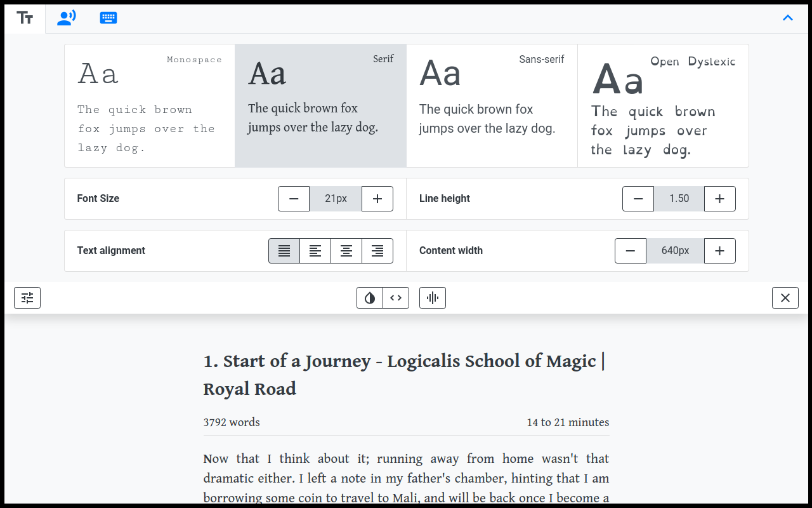The height and width of the screenshot is (508, 812).
Task: Align text to the right
Action: (377, 251)
